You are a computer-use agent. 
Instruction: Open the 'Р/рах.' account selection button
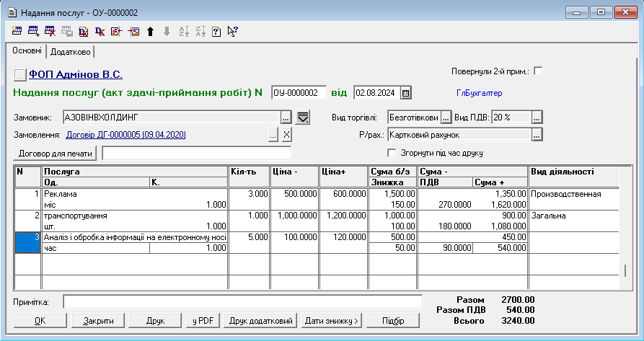point(537,135)
